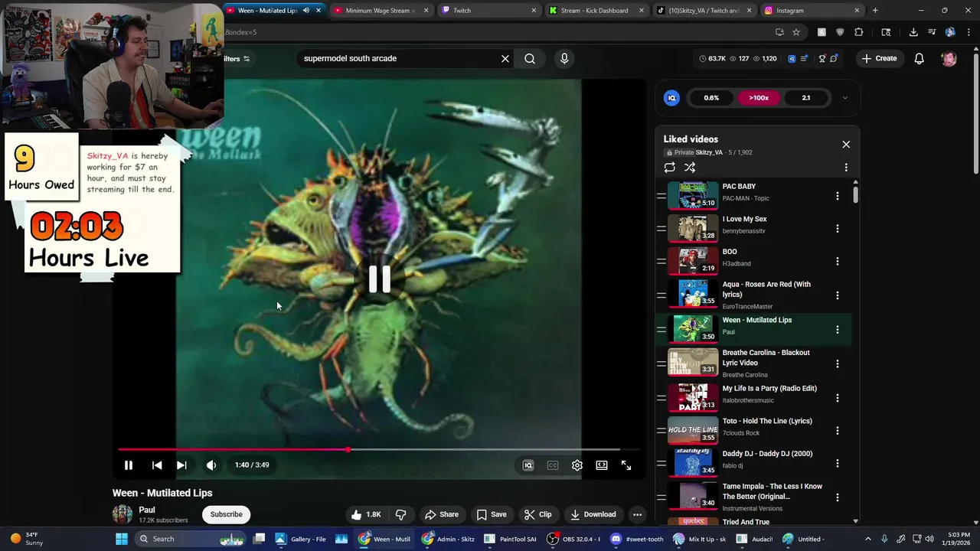The width and height of the screenshot is (980, 551).
Task: Open the browser extensions puzzle icon
Action: (x=858, y=32)
